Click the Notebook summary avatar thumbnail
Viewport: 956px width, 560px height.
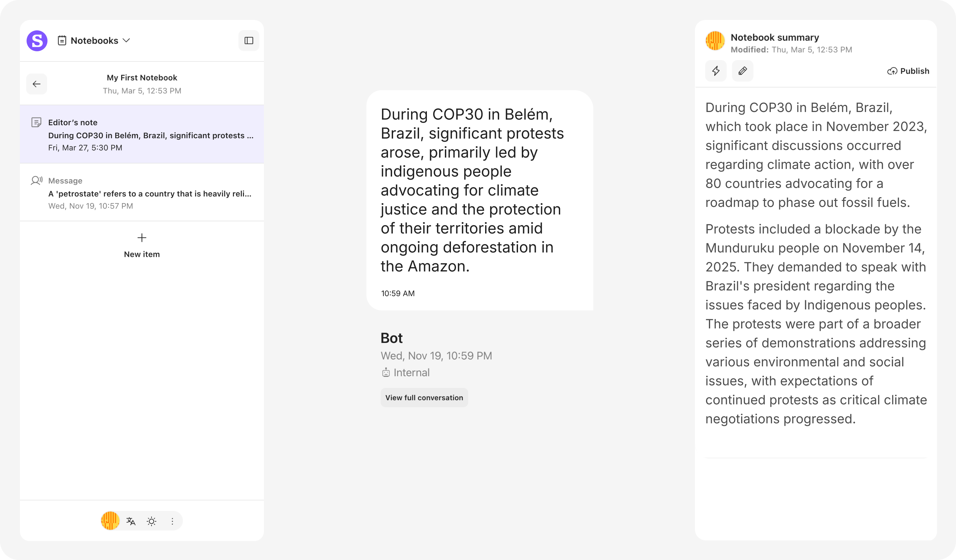click(715, 40)
